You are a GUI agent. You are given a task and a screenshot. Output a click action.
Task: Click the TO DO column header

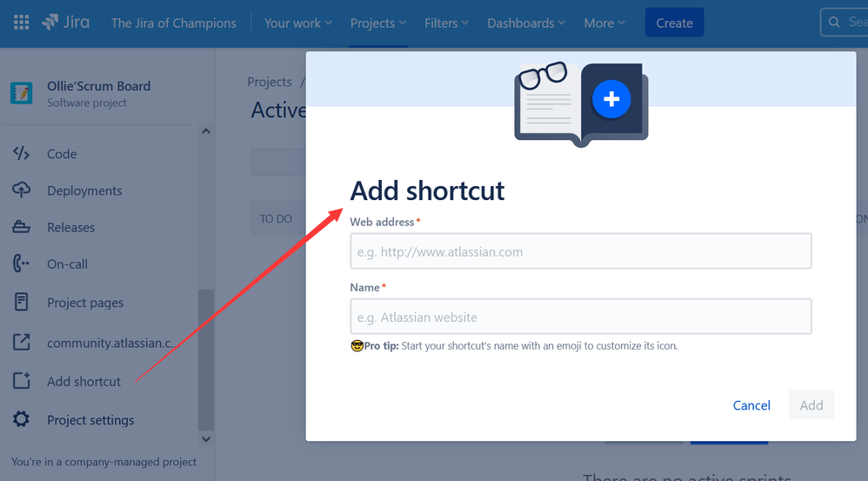click(x=277, y=218)
